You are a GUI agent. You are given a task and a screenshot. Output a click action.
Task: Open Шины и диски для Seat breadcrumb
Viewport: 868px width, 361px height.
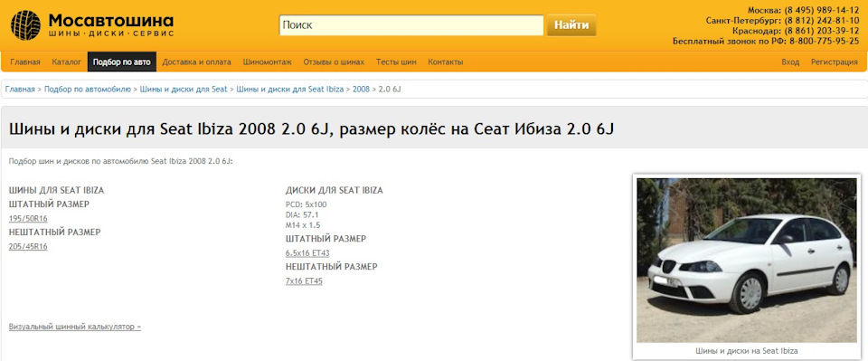tap(184, 90)
